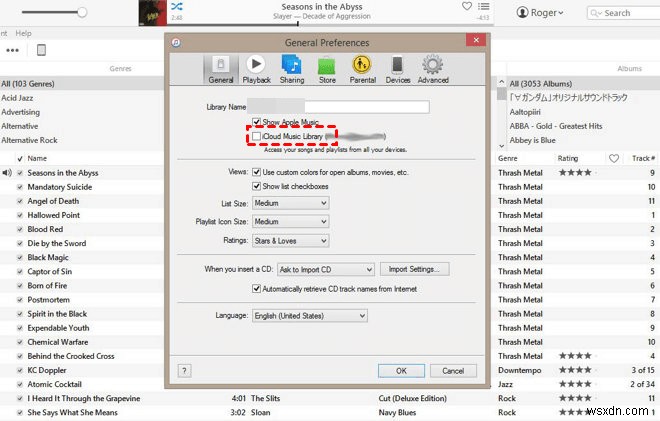This screenshot has height=421, width=660.
Task: Click the Albums column header
Action: point(629,68)
